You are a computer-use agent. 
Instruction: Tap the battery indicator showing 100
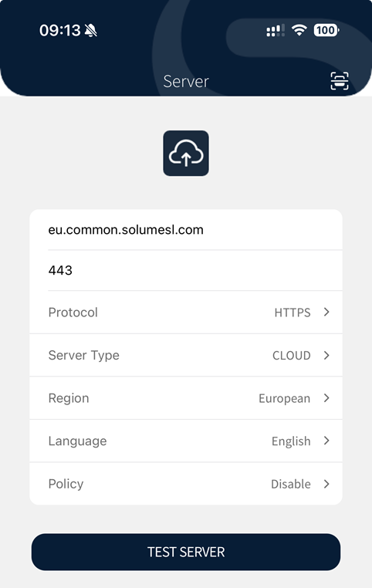pyautogui.click(x=326, y=30)
